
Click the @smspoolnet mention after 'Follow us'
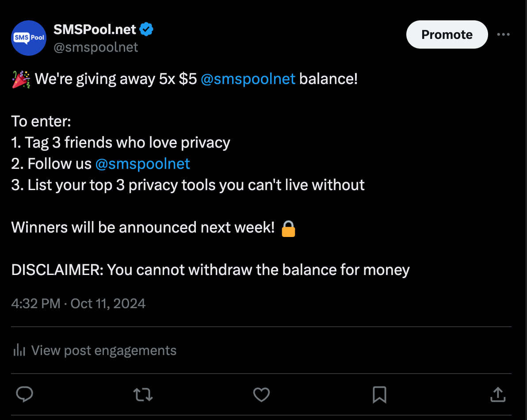pyautogui.click(x=142, y=164)
